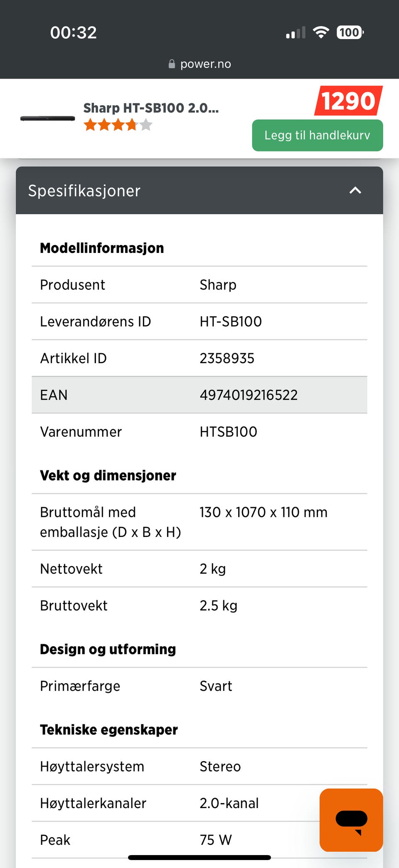Tap the cellular signal bars icon
Screen dimensions: 399x868
click(295, 32)
